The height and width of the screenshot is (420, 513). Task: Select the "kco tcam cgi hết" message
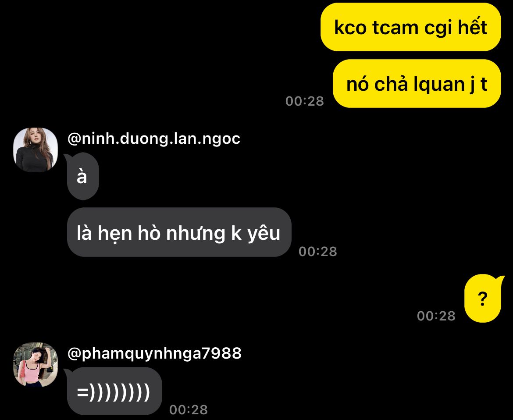coord(410,27)
